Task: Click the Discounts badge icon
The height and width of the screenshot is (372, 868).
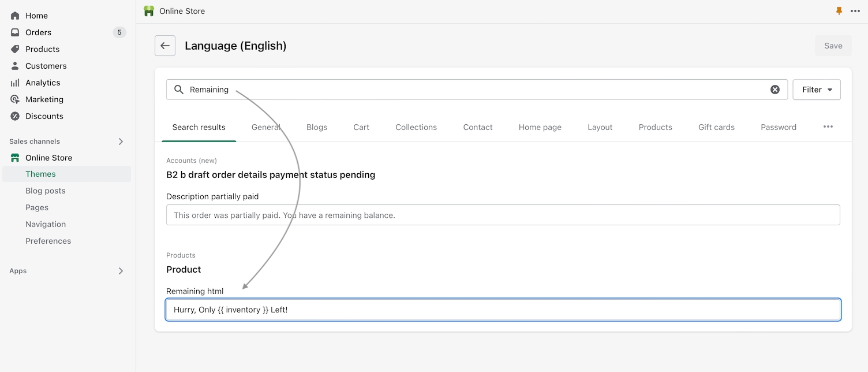Action: pos(15,116)
